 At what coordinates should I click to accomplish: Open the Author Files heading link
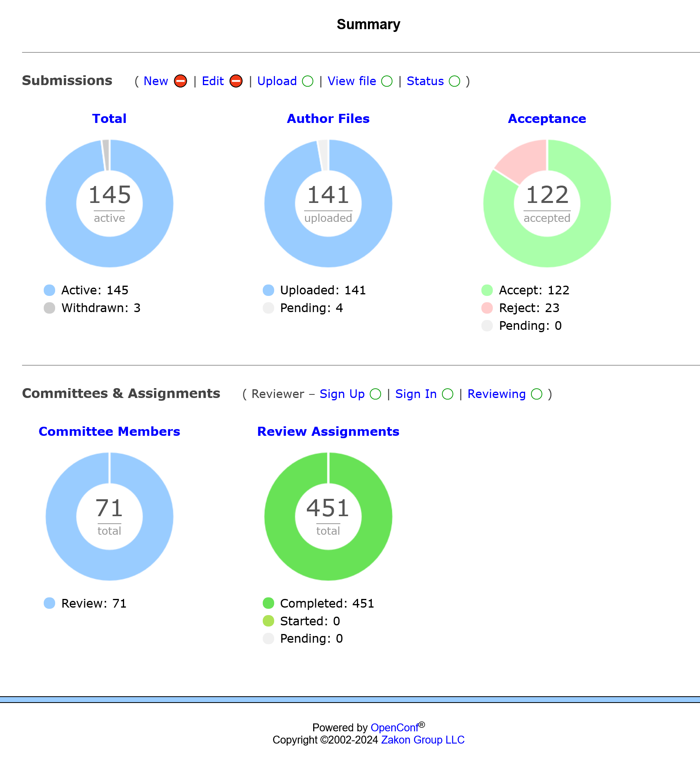coord(328,119)
